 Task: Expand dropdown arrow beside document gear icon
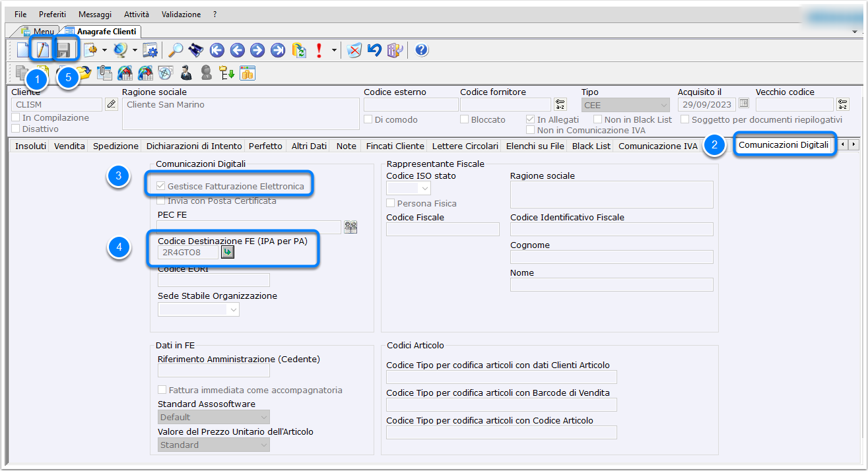coord(104,50)
